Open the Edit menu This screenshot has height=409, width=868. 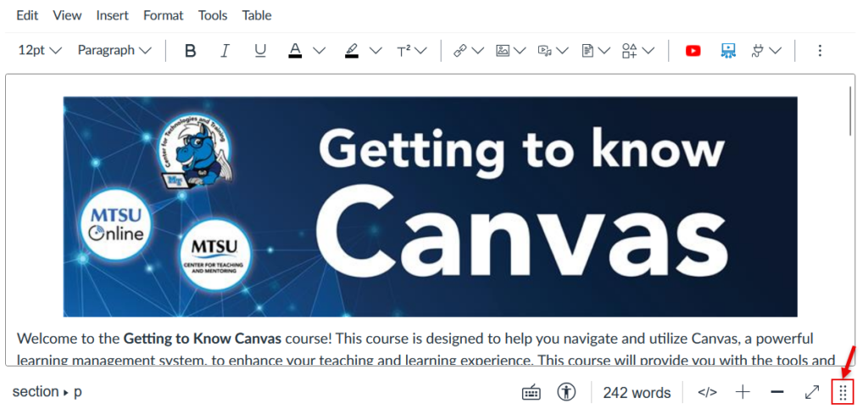tap(27, 15)
